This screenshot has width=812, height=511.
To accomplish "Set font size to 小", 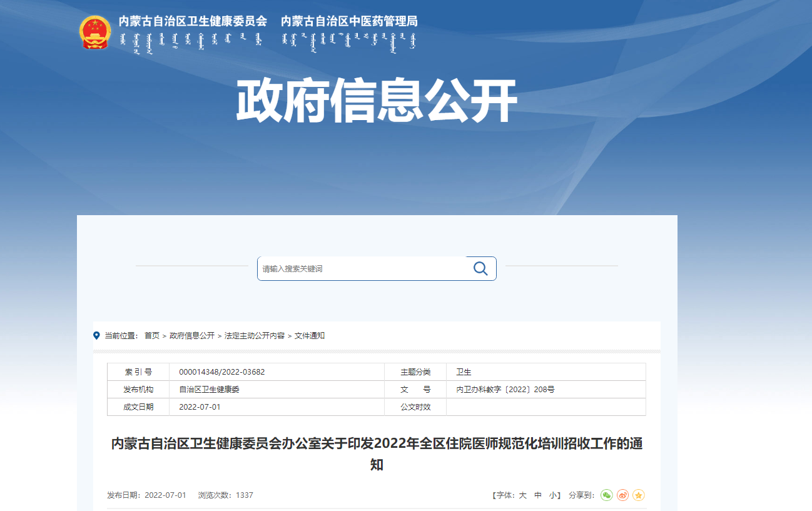I will coord(553,495).
